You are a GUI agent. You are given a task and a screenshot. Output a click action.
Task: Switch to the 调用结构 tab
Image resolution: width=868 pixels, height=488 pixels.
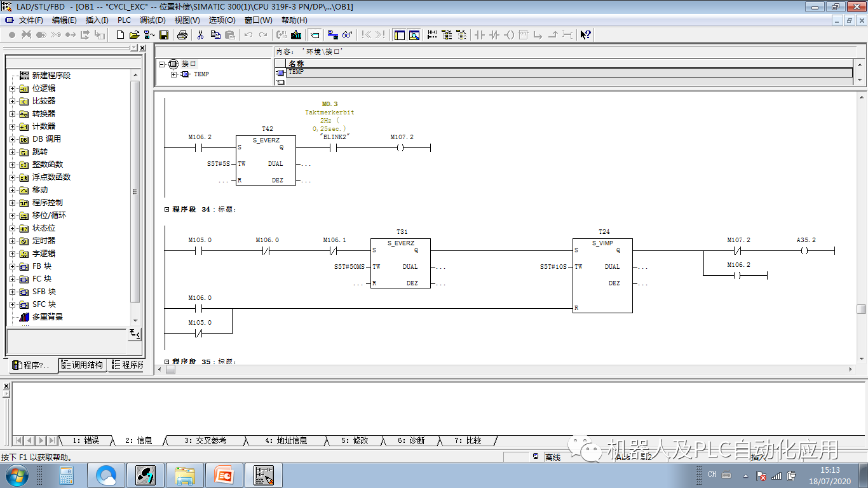point(83,365)
